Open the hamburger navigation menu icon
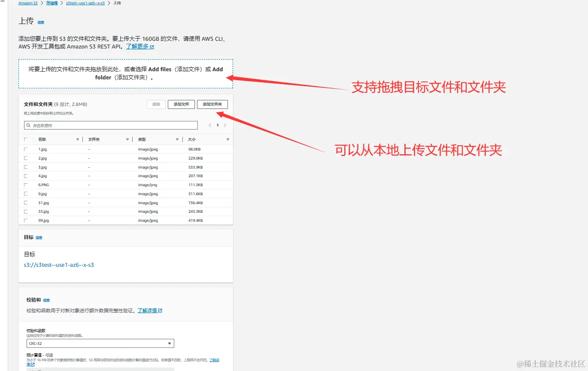 click(x=2, y=2)
